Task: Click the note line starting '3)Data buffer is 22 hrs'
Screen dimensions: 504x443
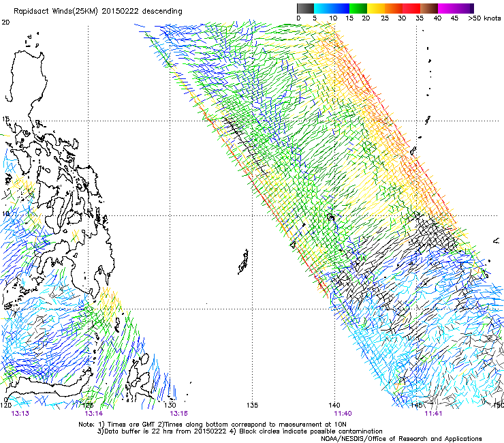Action: (240, 431)
